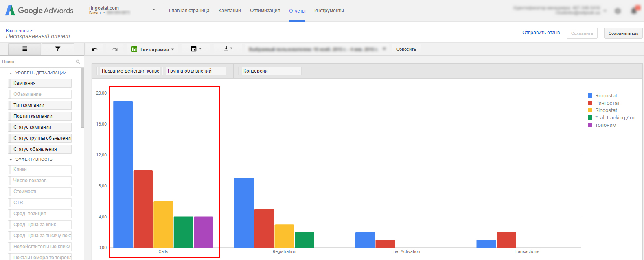Click the Google AdWords logo
The height and width of the screenshot is (260, 644).
[x=39, y=11]
